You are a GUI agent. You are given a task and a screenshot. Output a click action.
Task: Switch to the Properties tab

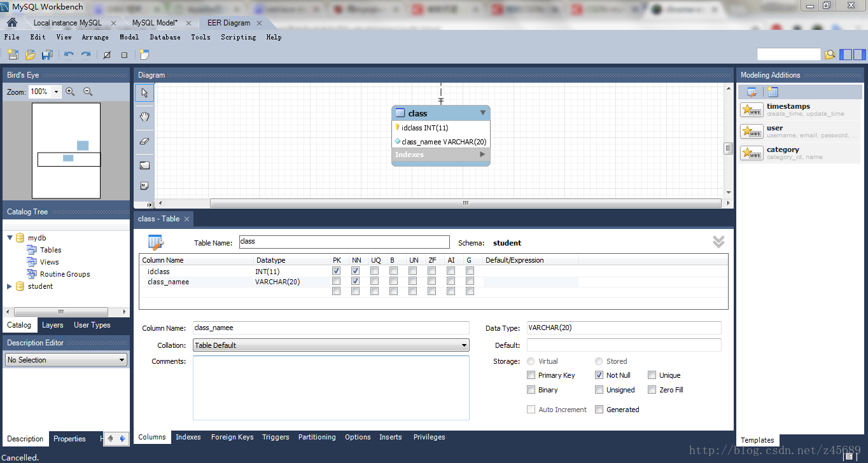(x=69, y=439)
